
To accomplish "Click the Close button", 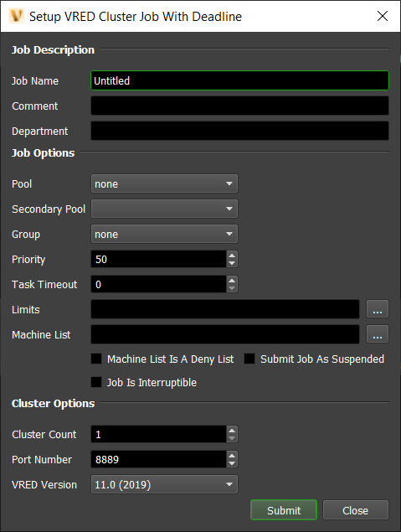I will click(356, 510).
